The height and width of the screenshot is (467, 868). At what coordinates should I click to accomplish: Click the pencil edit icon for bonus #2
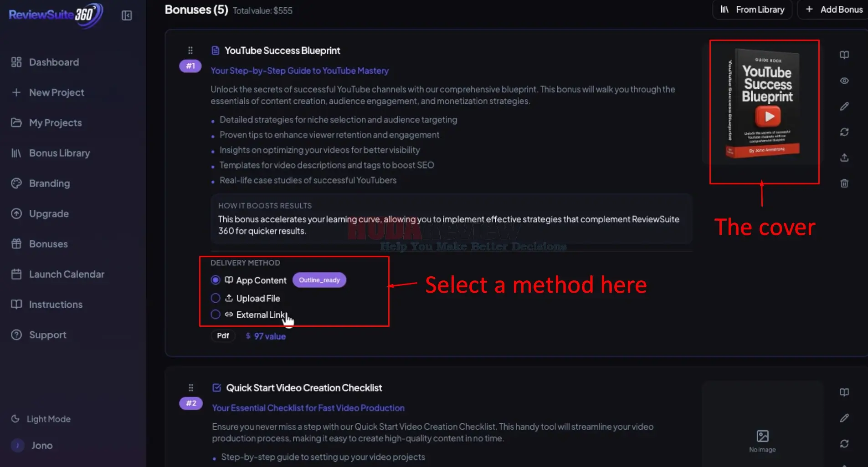click(844, 418)
